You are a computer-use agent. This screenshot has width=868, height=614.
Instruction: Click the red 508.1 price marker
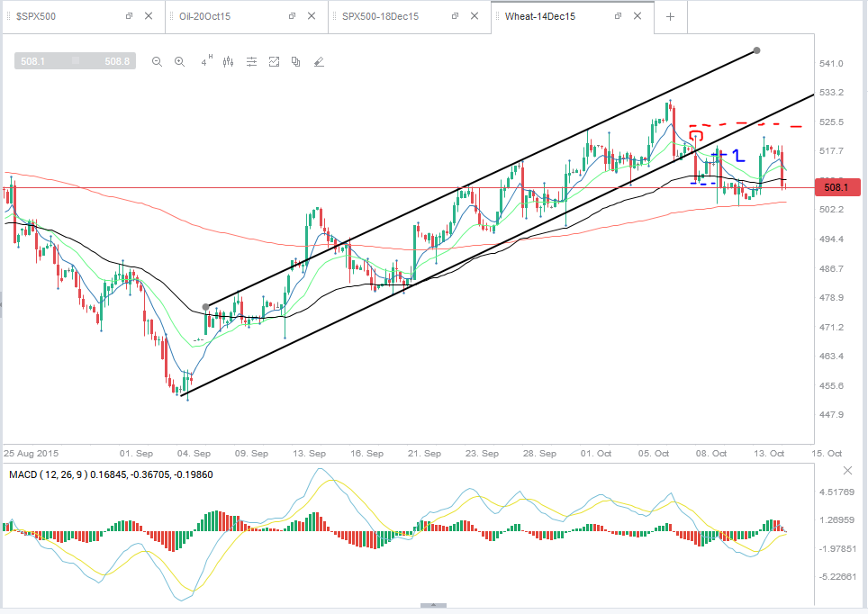(837, 187)
